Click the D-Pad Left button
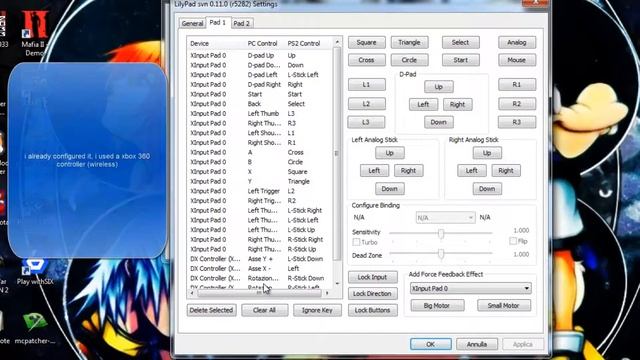This screenshot has height=360, width=640. point(423,104)
